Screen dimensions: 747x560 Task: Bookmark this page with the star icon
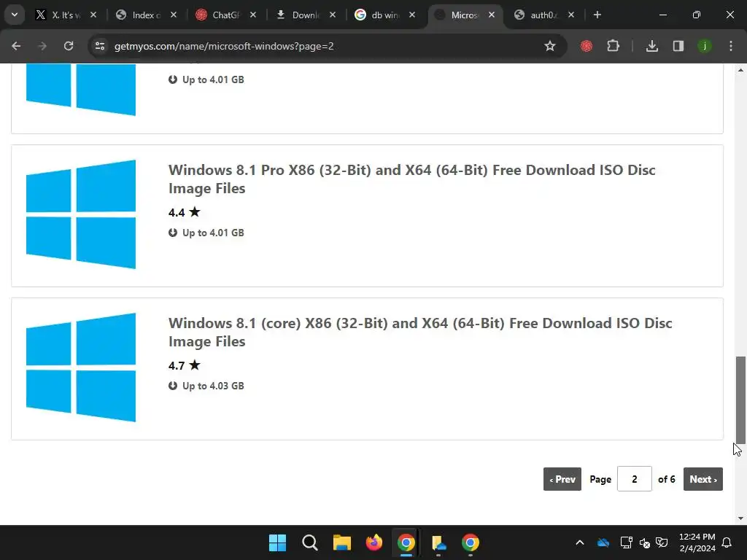coord(550,46)
